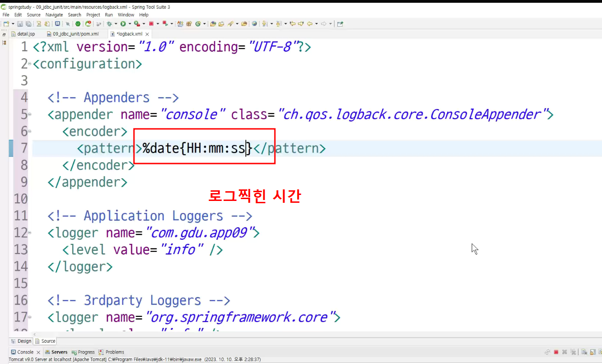Open the Navigate menu
The height and width of the screenshot is (364, 602).
click(x=54, y=15)
